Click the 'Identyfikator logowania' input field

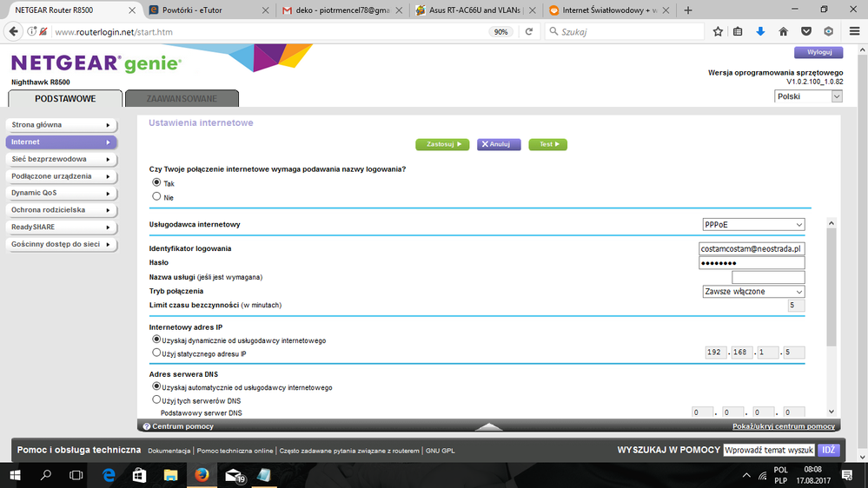pyautogui.click(x=752, y=248)
